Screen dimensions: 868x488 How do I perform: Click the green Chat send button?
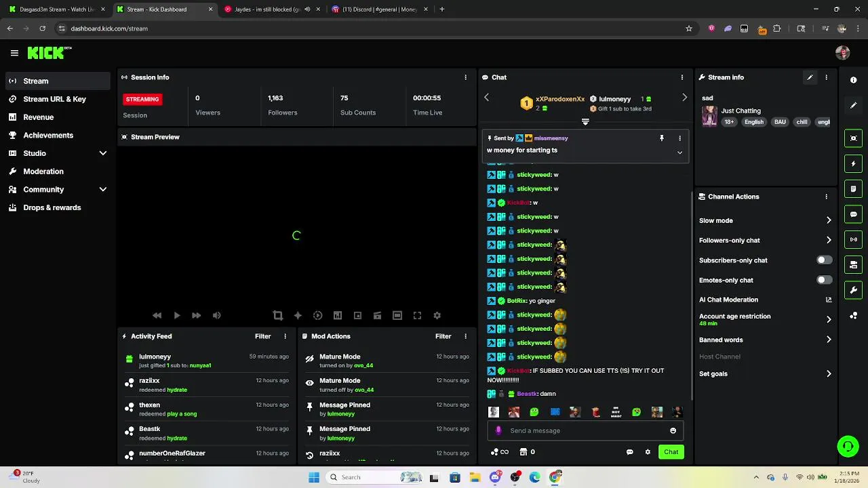click(671, 452)
